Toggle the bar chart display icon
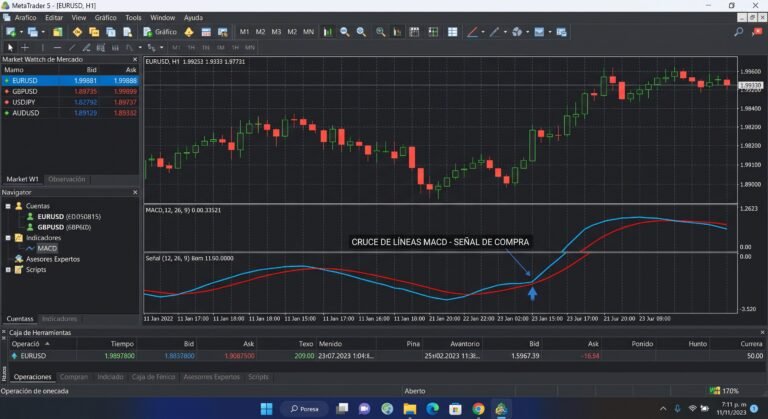 point(327,32)
